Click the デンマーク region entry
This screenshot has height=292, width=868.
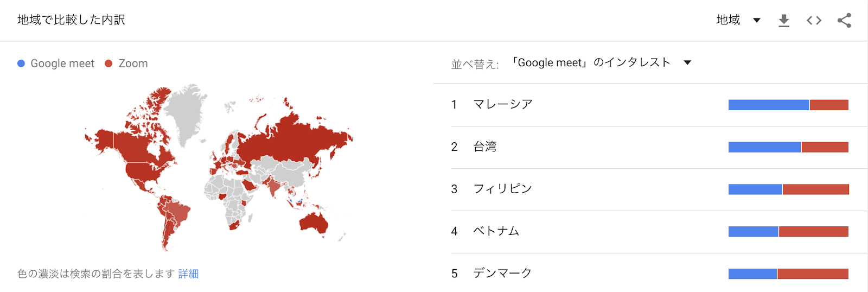click(659, 273)
